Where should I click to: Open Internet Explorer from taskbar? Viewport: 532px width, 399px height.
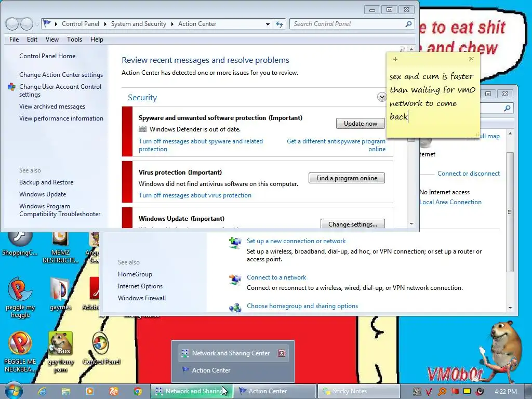pyautogui.click(x=42, y=391)
